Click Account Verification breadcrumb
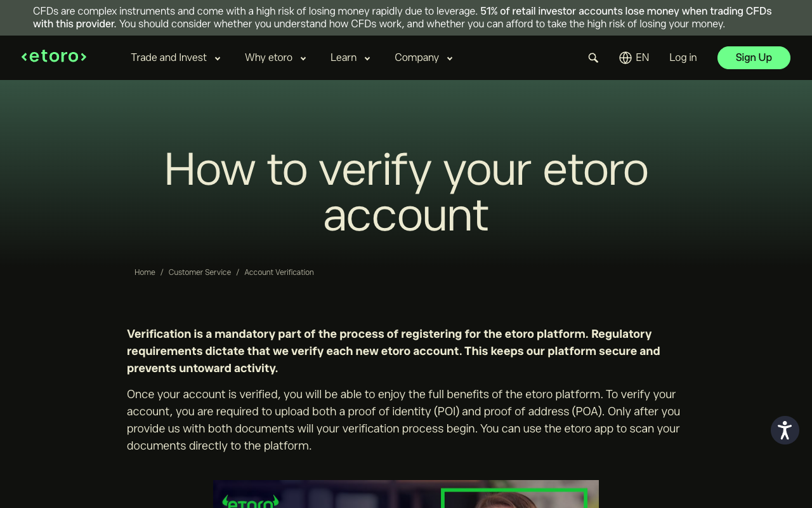 (x=279, y=272)
